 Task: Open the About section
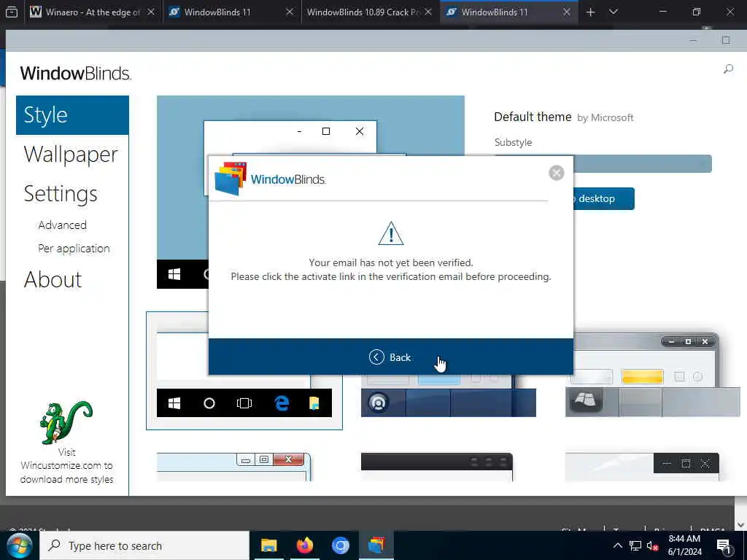point(53,279)
